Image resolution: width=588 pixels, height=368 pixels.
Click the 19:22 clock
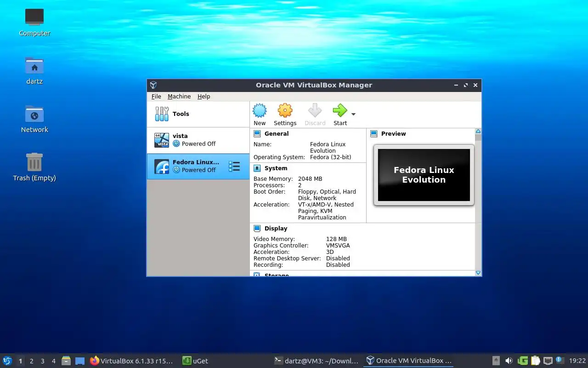tap(577, 361)
